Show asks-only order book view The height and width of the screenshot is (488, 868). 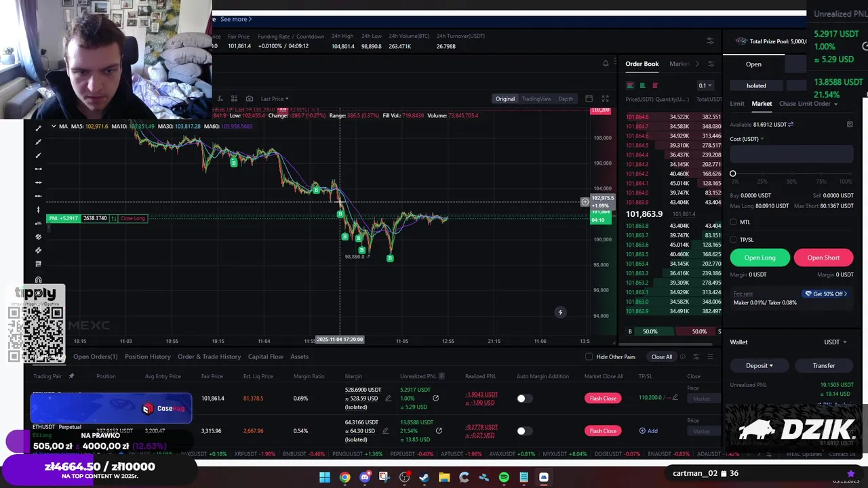click(x=655, y=85)
